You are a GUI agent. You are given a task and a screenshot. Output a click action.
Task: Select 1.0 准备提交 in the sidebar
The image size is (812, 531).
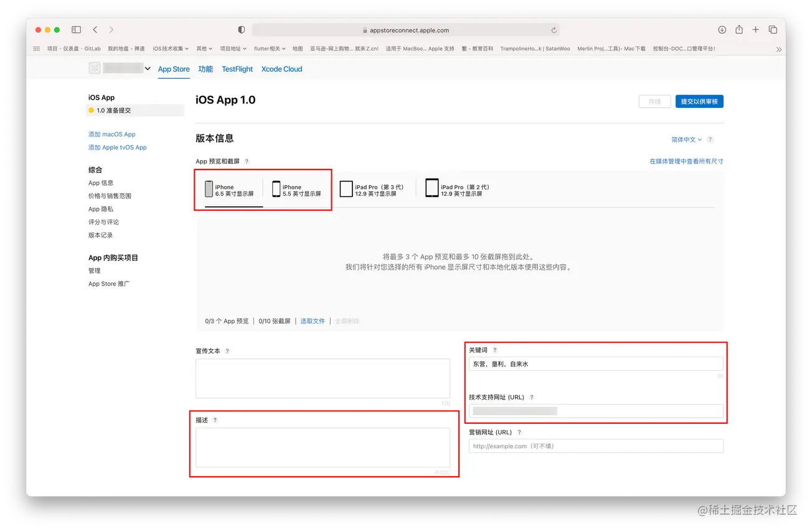[135, 110]
